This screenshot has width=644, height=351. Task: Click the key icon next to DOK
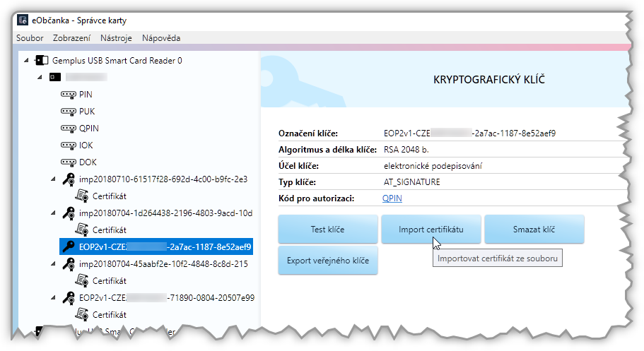pyautogui.click(x=68, y=162)
